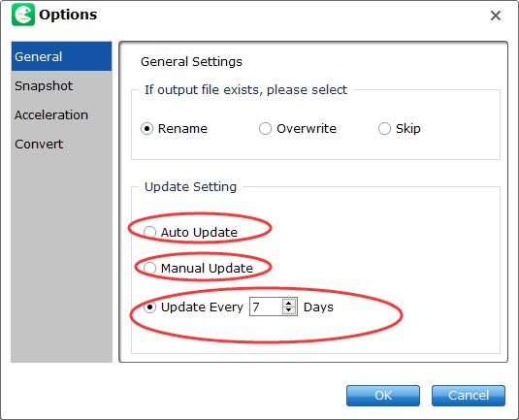Select the Rename radio option
519x420 pixels.
click(146, 128)
